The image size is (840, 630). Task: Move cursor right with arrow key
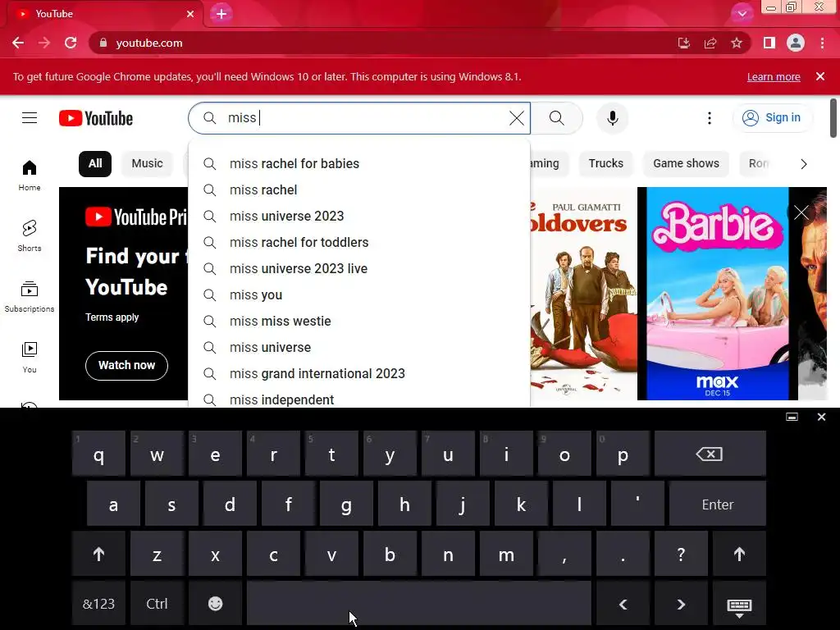click(x=681, y=604)
